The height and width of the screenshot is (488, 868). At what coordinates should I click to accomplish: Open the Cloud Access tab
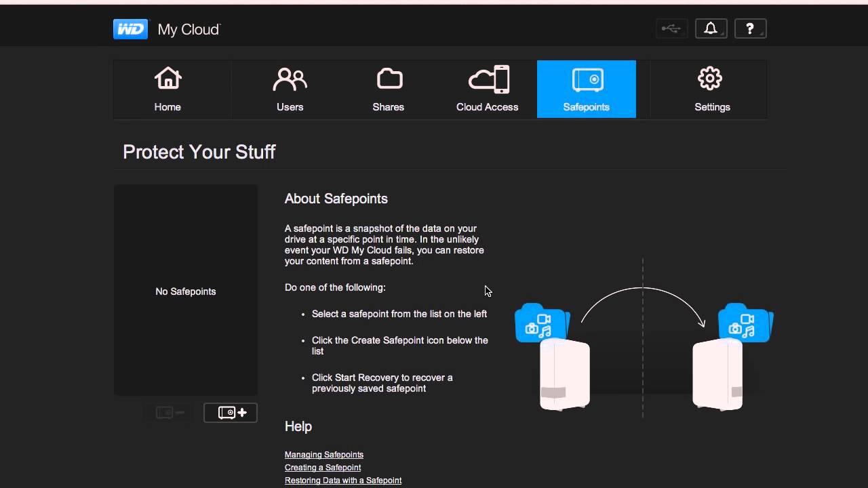coord(488,89)
